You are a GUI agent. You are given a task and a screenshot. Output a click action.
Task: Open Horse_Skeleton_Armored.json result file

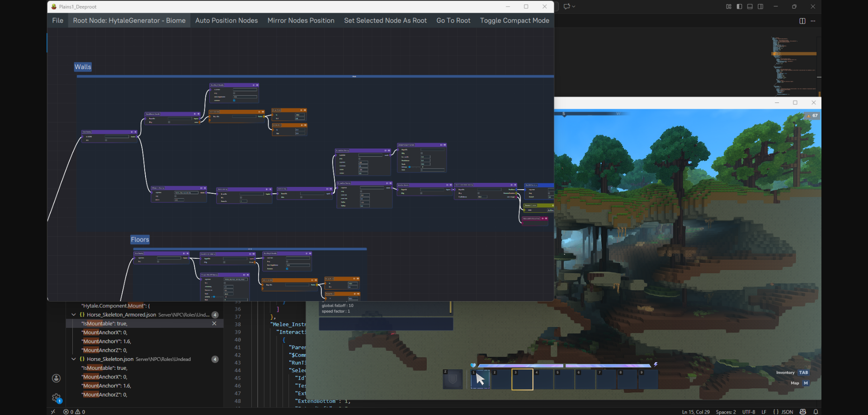tap(121, 315)
